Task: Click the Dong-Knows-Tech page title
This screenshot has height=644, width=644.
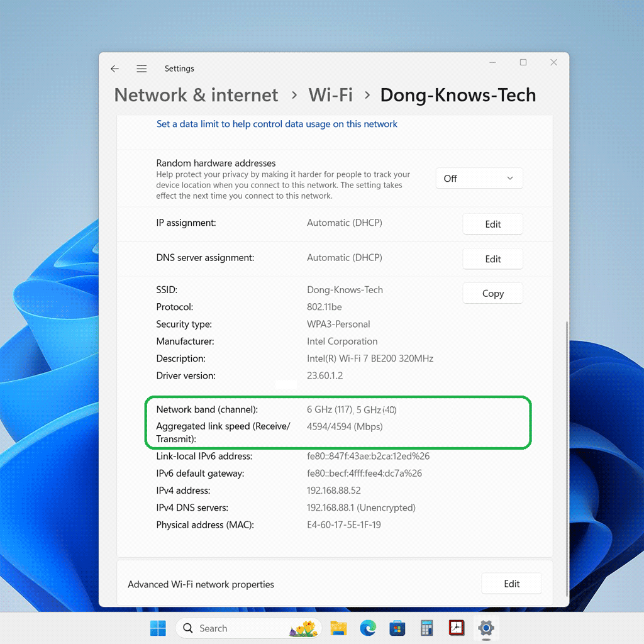Action: 458,96
